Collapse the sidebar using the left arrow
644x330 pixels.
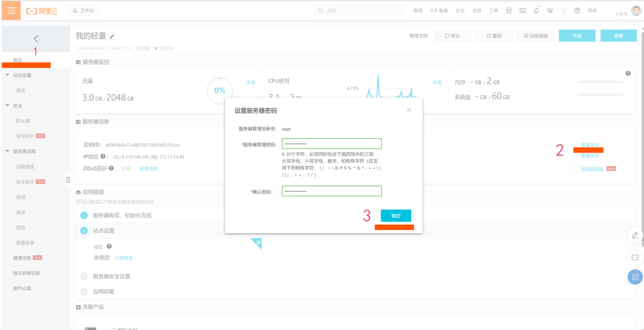(x=36, y=38)
